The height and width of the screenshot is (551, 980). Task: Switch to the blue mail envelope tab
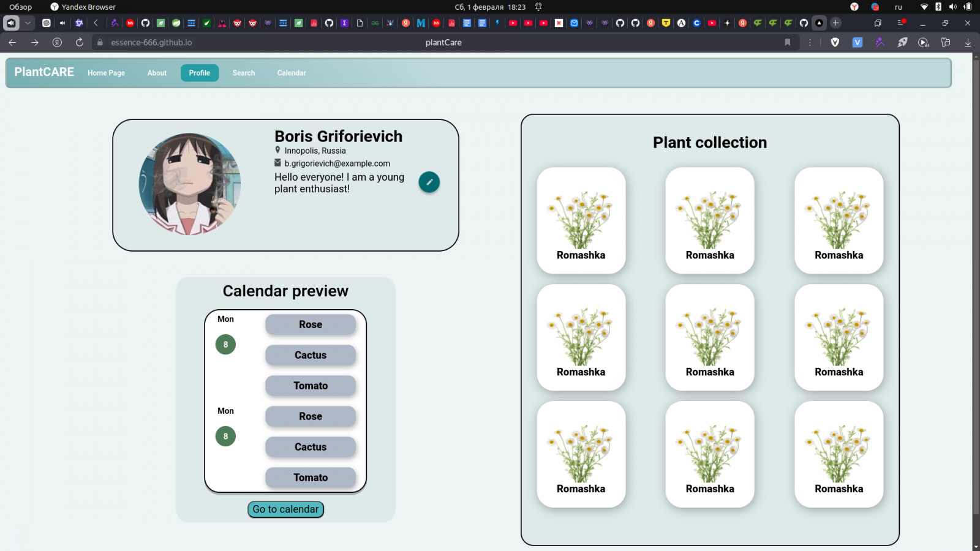[x=574, y=23]
